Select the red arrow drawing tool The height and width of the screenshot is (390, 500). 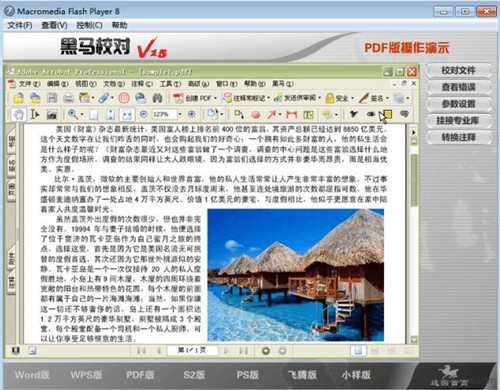[x=271, y=115]
